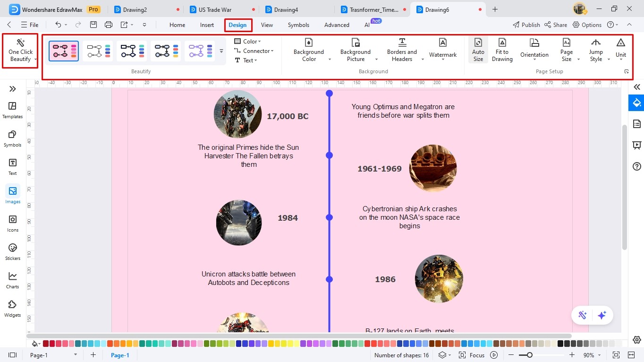Open the Home ribbon tab
This screenshot has width=644, height=362.
point(177,25)
